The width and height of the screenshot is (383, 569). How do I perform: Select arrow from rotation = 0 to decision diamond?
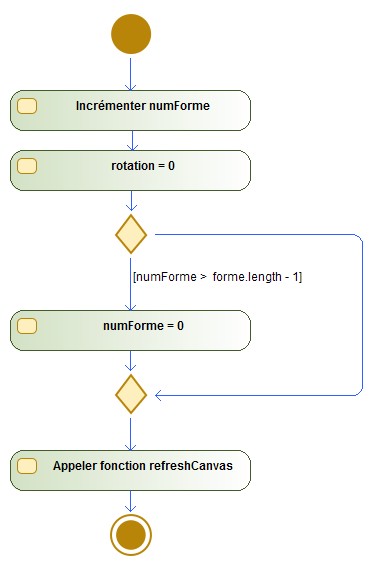coord(131,201)
